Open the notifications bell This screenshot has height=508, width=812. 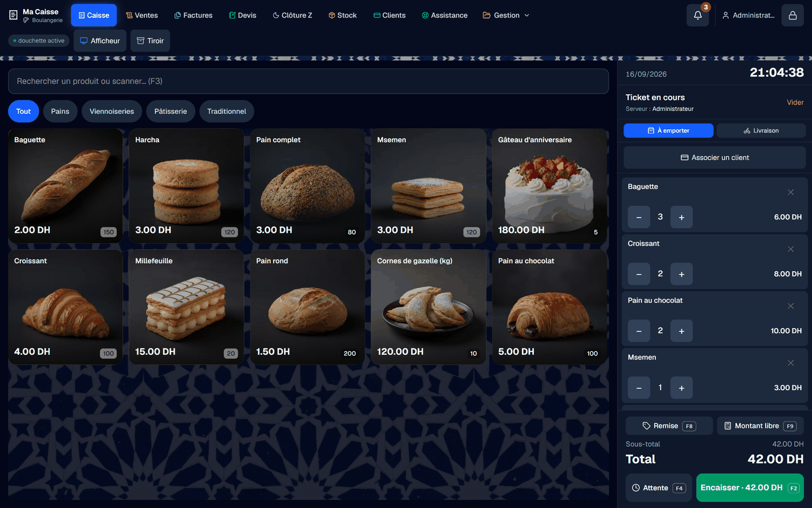(698, 15)
